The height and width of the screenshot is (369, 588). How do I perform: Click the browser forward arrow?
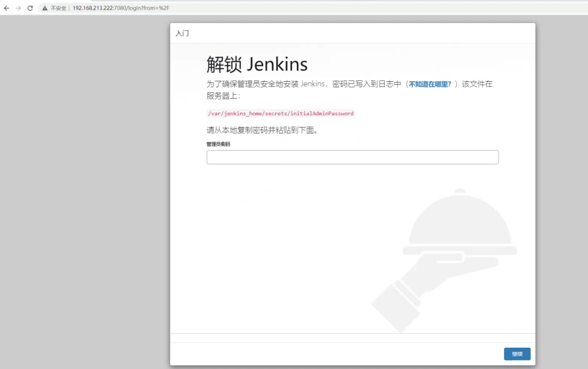[x=19, y=8]
